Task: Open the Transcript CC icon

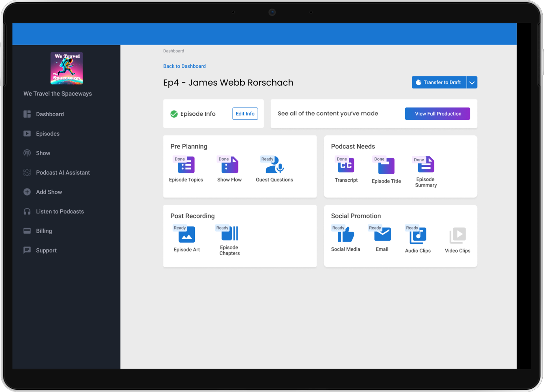Action: [x=346, y=165]
